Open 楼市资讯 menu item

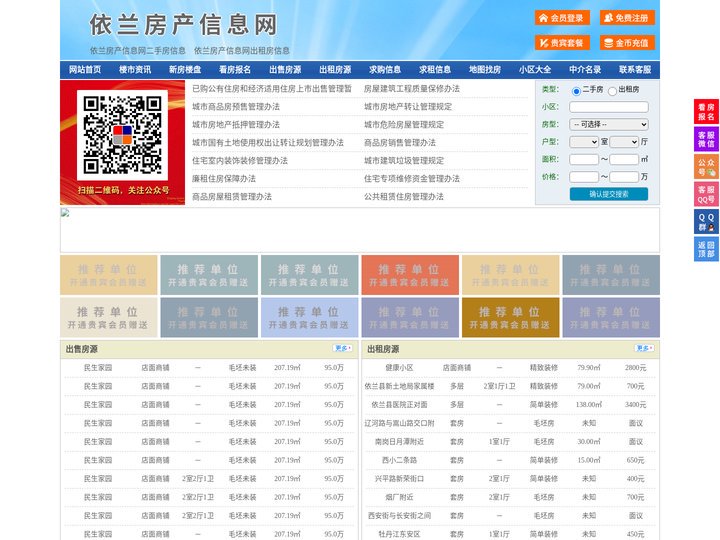(135, 70)
